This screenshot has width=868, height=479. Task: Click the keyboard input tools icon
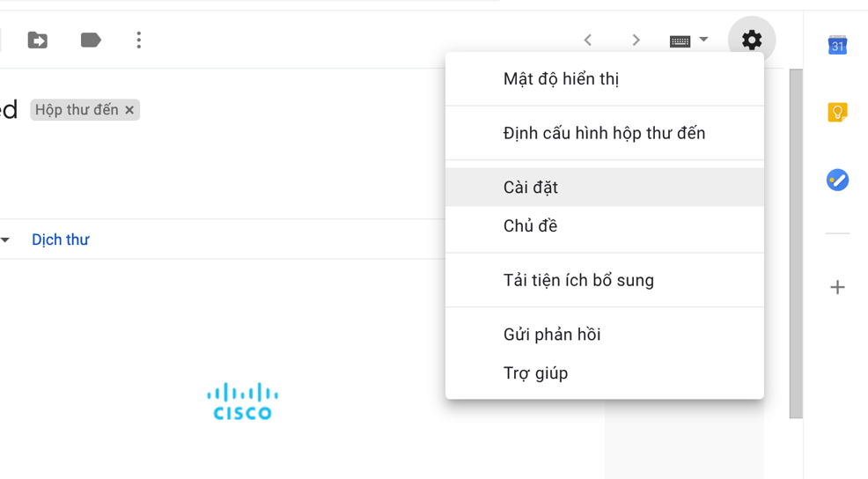680,41
